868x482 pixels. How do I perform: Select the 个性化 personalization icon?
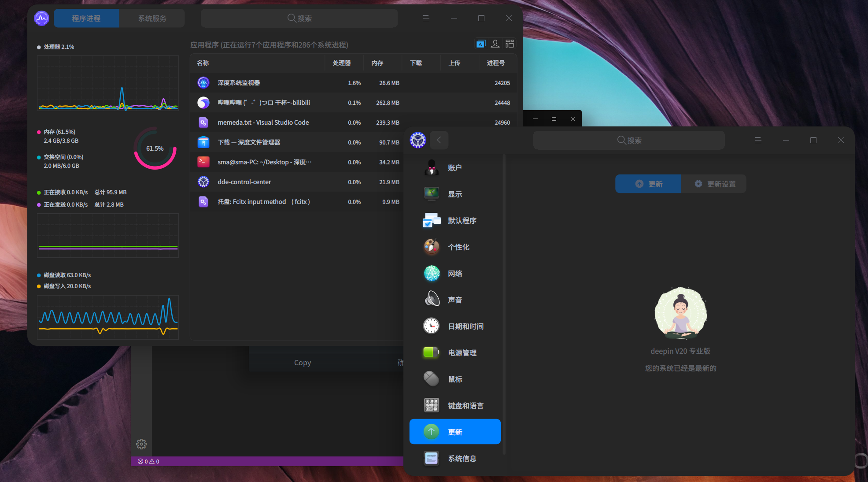pos(431,247)
